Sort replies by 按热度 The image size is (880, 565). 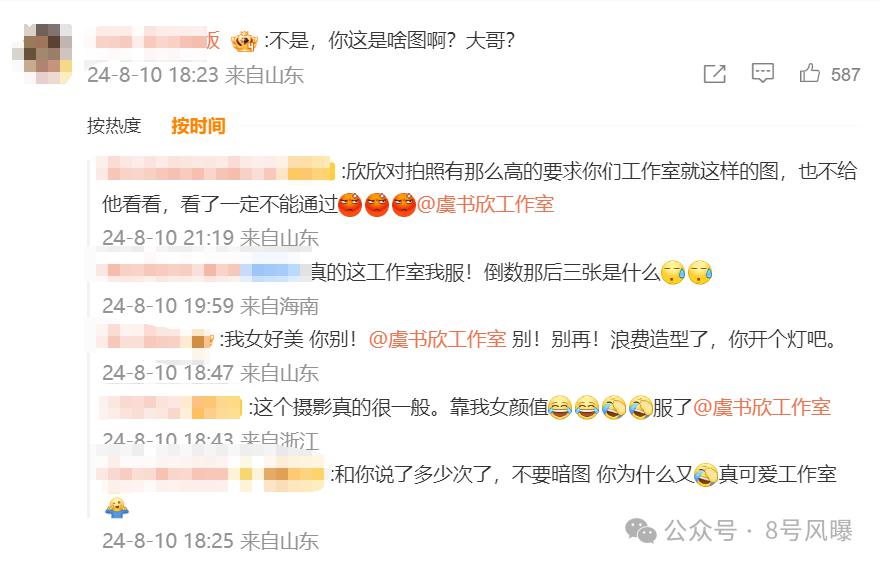(x=114, y=126)
